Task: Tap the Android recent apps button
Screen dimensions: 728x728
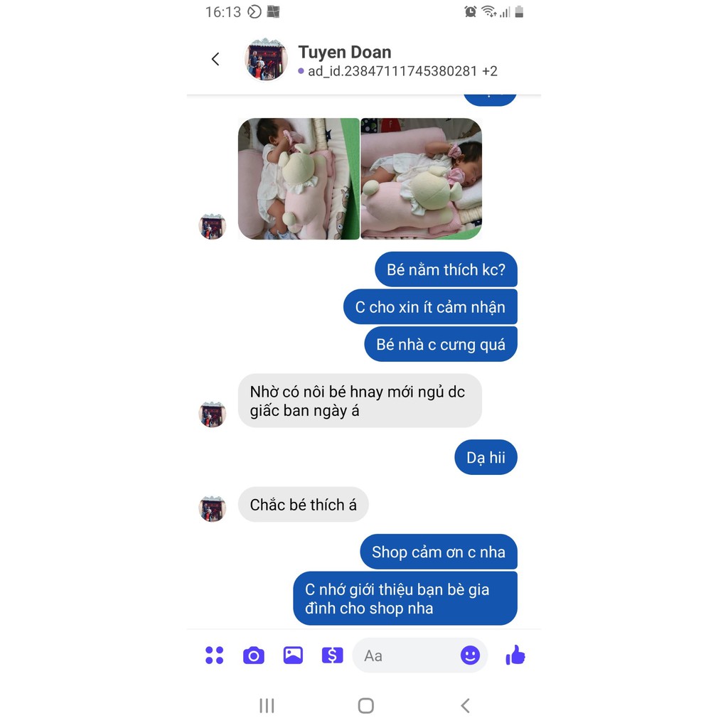Action: (x=267, y=706)
